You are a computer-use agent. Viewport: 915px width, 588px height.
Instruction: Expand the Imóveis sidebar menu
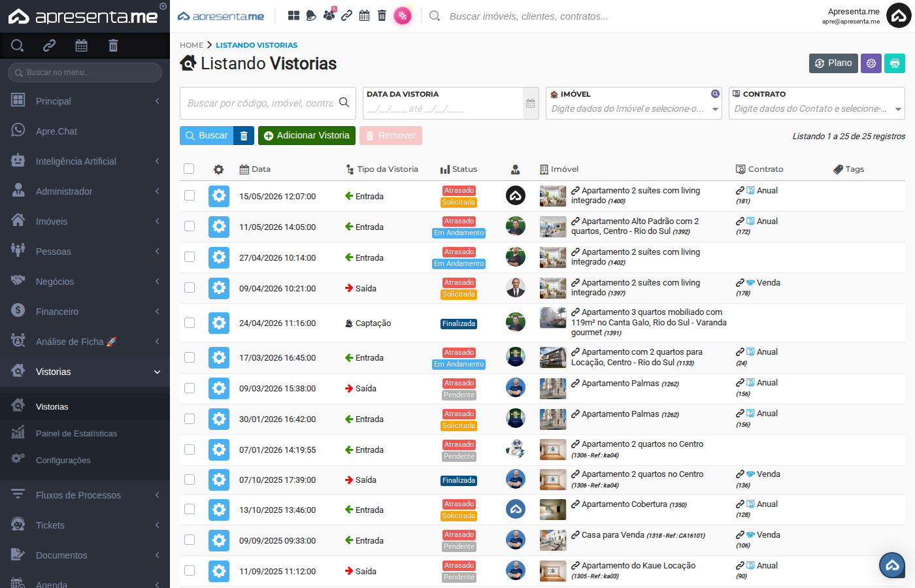85,221
